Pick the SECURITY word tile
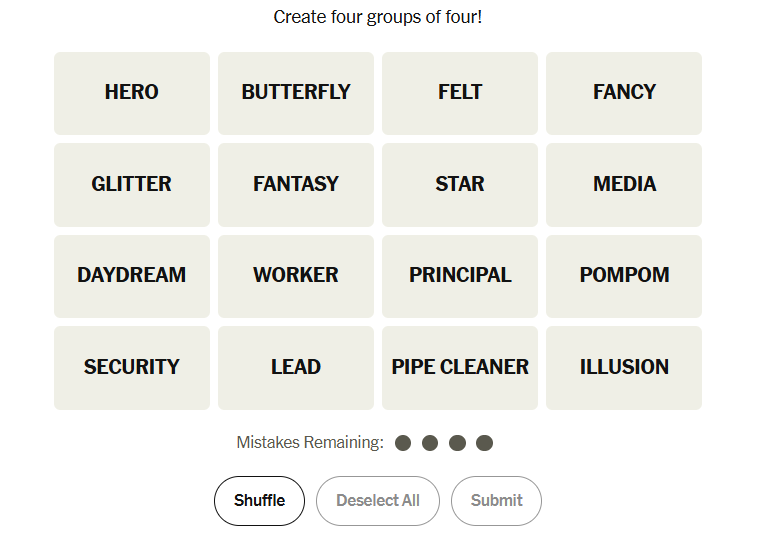The width and height of the screenshot is (768, 548). (132, 368)
